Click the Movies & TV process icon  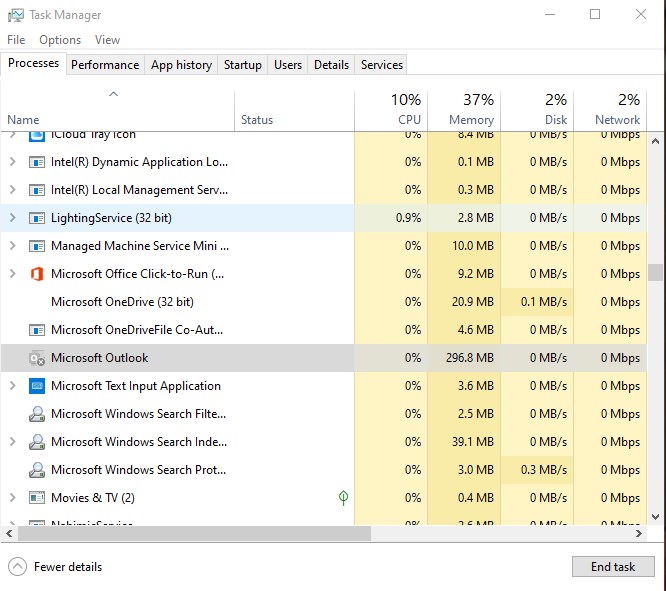pyautogui.click(x=37, y=498)
